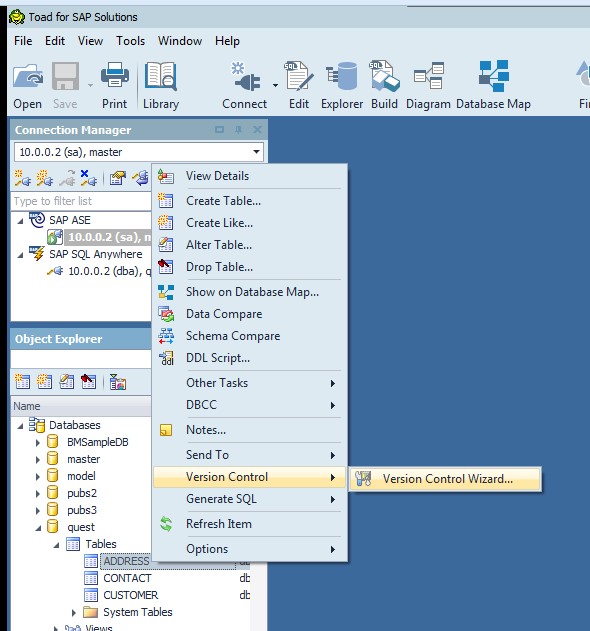Click the first new connection icon in Connection Manager
The width and height of the screenshot is (590, 631).
(23, 178)
